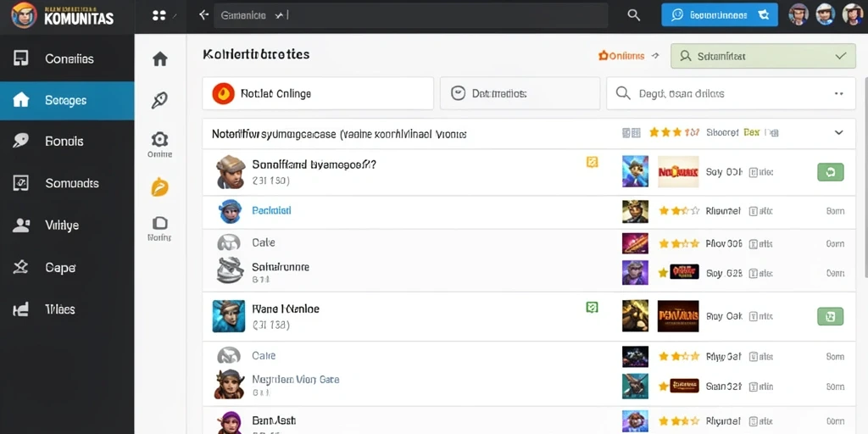Collapse the list header with its chevron
868x434 pixels.
click(838, 133)
